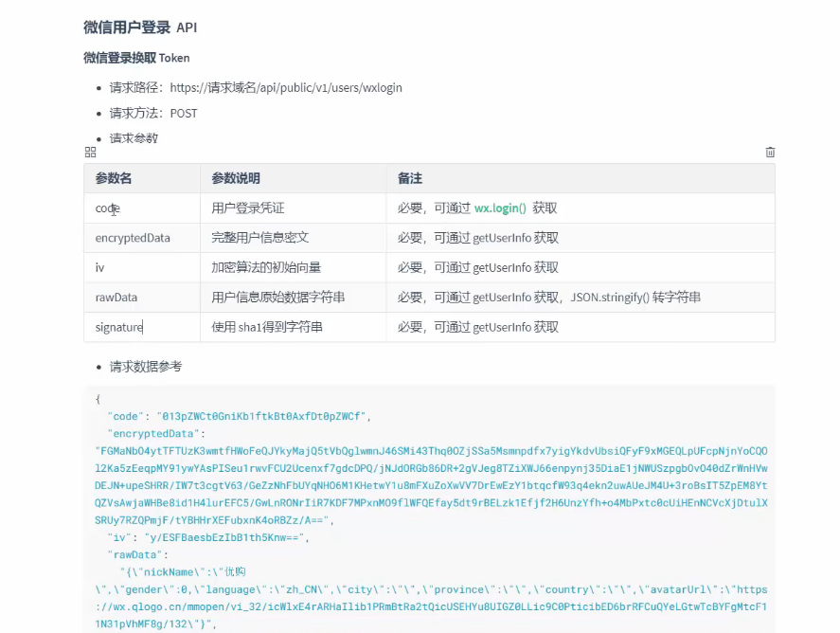
Task: Click the 加密算法的初始向量 table cell
Action: 293,267
